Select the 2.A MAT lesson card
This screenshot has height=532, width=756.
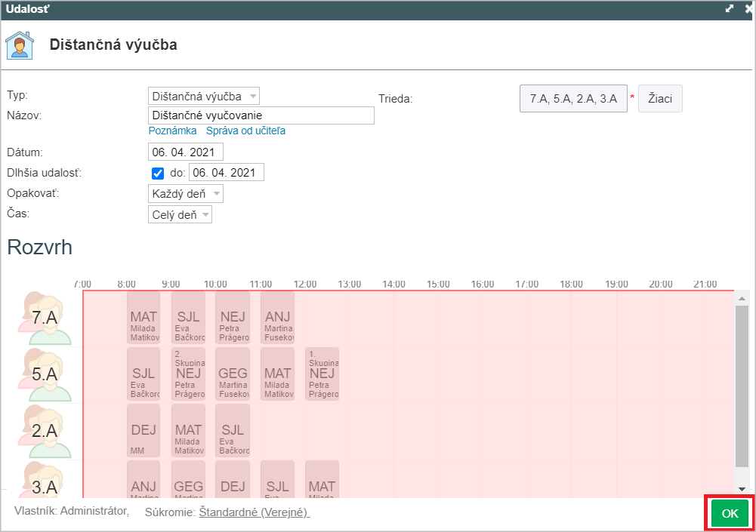[x=189, y=430]
